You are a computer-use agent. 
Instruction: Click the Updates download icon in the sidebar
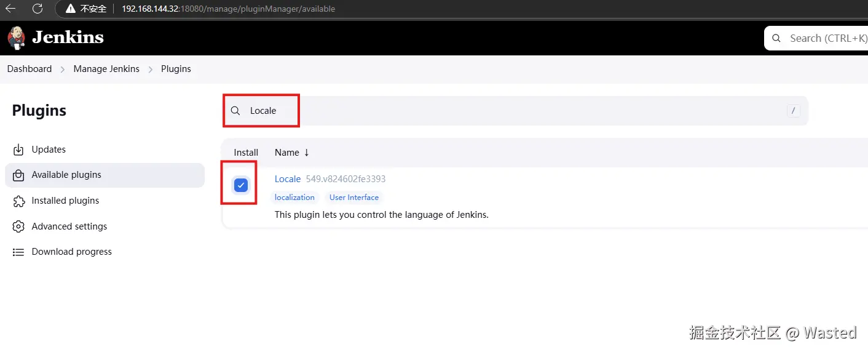click(x=18, y=150)
